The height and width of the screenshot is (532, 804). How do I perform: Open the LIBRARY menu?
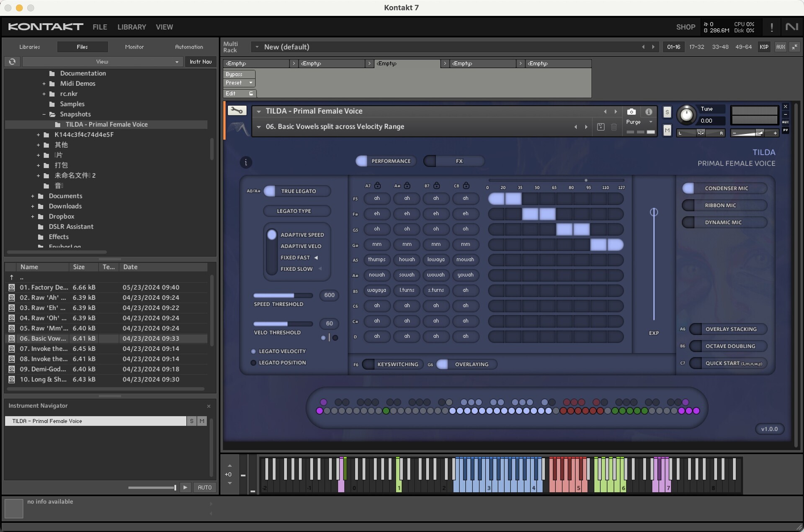131,27
